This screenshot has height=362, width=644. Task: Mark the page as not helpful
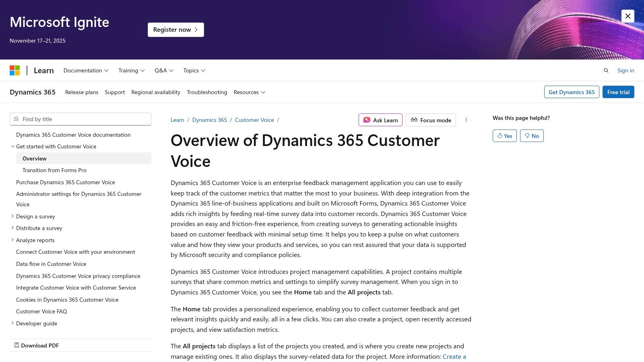(532, 136)
